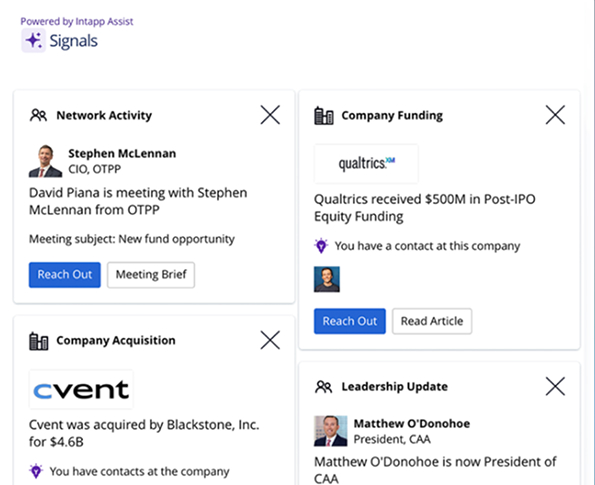Viewport: 595px width, 485px height.
Task: Click Reach Out on Qualtrics card
Action: [x=349, y=321]
